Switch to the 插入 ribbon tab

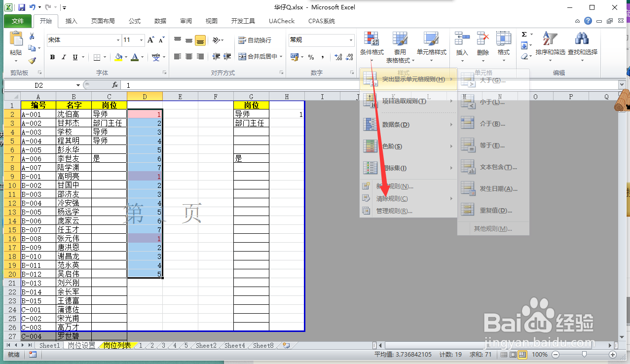pyautogui.click(x=72, y=21)
